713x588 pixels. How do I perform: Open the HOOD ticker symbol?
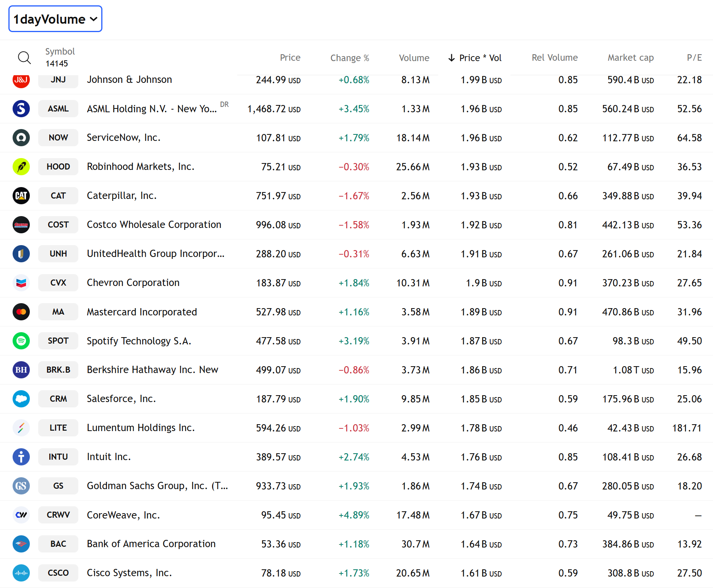[x=58, y=167]
